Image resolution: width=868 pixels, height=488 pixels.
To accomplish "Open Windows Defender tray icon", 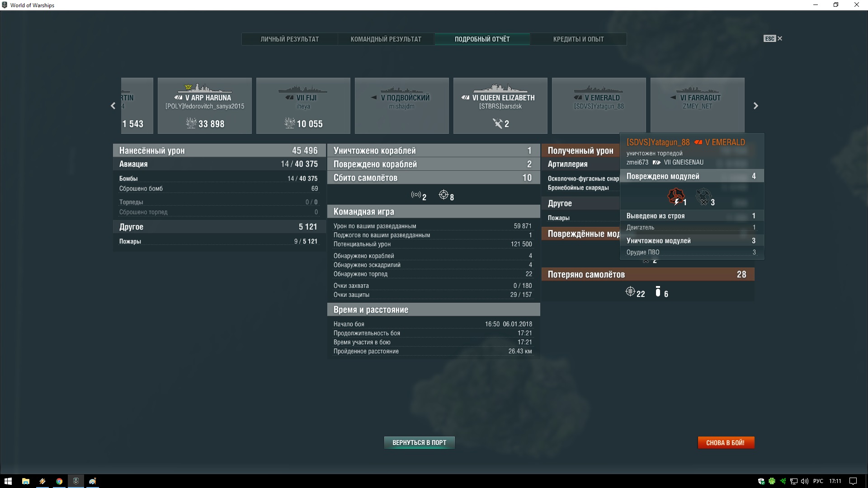I will [x=761, y=481].
